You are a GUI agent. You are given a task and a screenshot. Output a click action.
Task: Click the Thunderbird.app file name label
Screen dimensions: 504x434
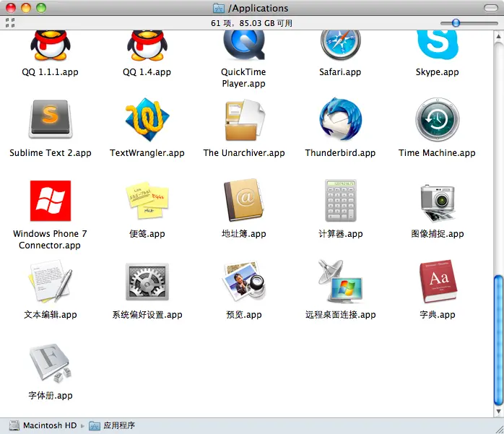coord(340,153)
